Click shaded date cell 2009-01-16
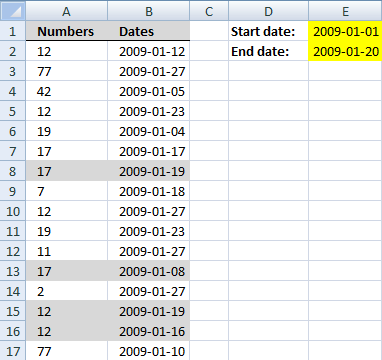 tap(149, 331)
